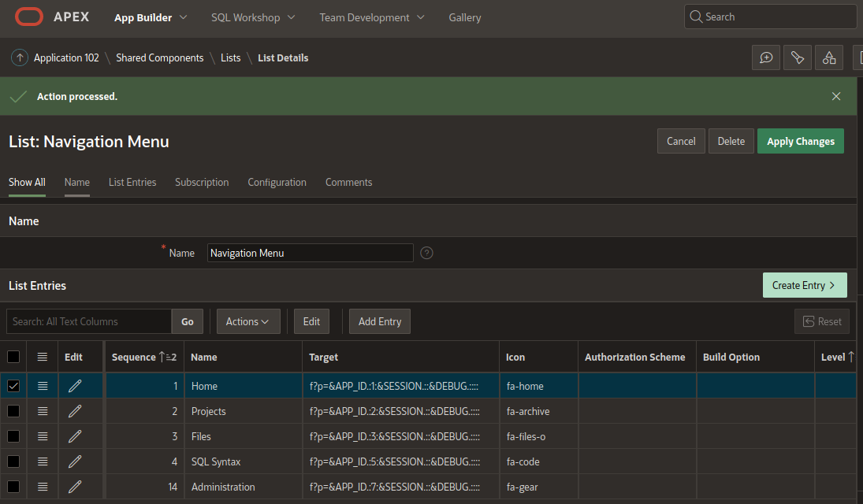This screenshot has height=504, width=863.
Task: Open the Level column header menu
Action: [x=836, y=357]
